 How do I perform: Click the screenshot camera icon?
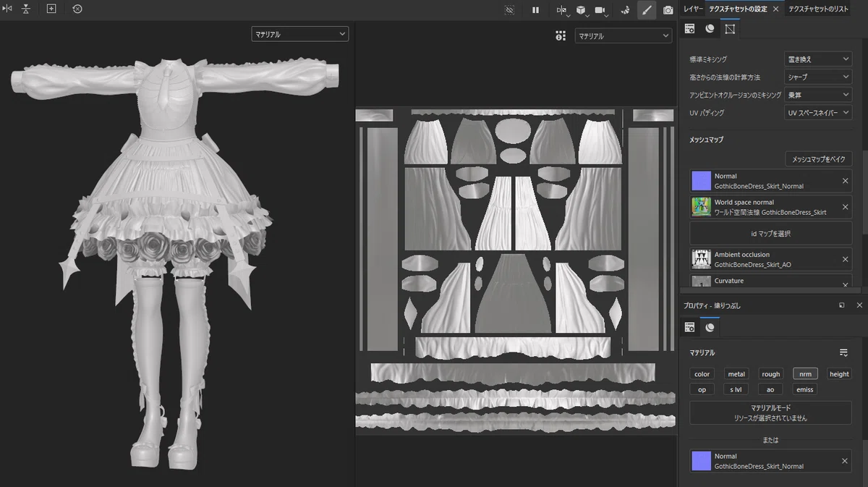(x=668, y=9)
